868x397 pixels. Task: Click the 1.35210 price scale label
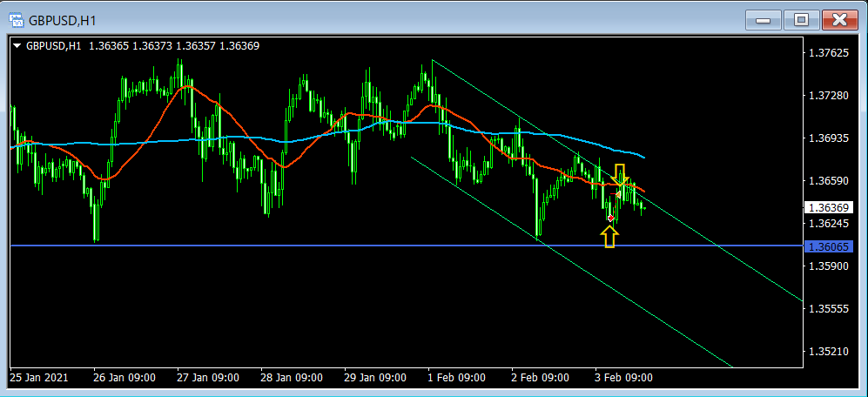tap(829, 351)
